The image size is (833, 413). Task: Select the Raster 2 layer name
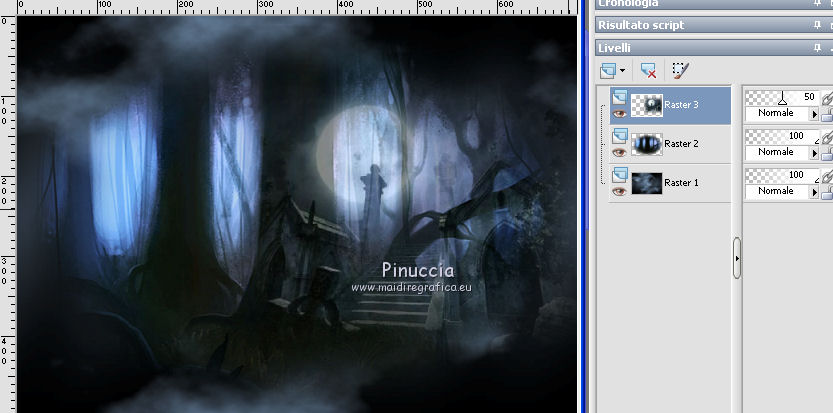click(x=681, y=144)
